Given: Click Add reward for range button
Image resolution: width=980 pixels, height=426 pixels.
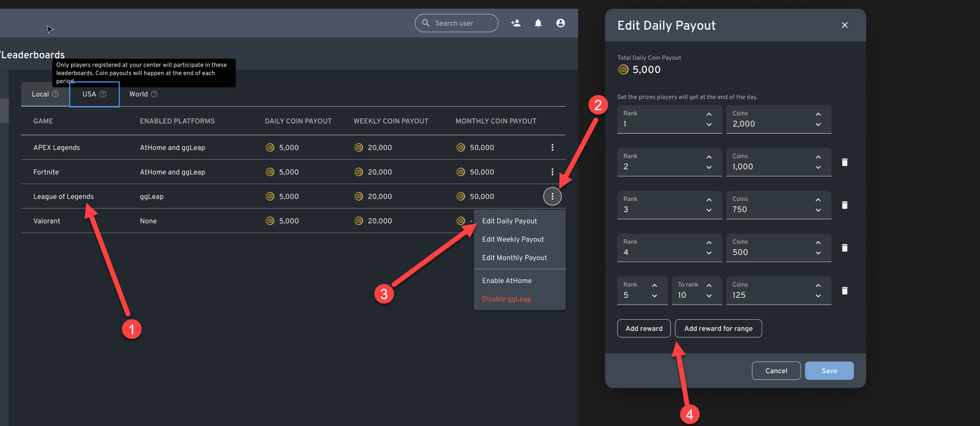Looking at the screenshot, I should (x=718, y=329).
